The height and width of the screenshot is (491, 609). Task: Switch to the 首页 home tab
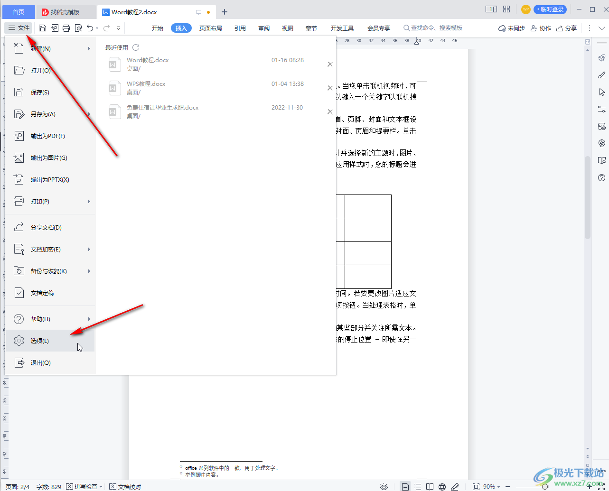(18, 12)
